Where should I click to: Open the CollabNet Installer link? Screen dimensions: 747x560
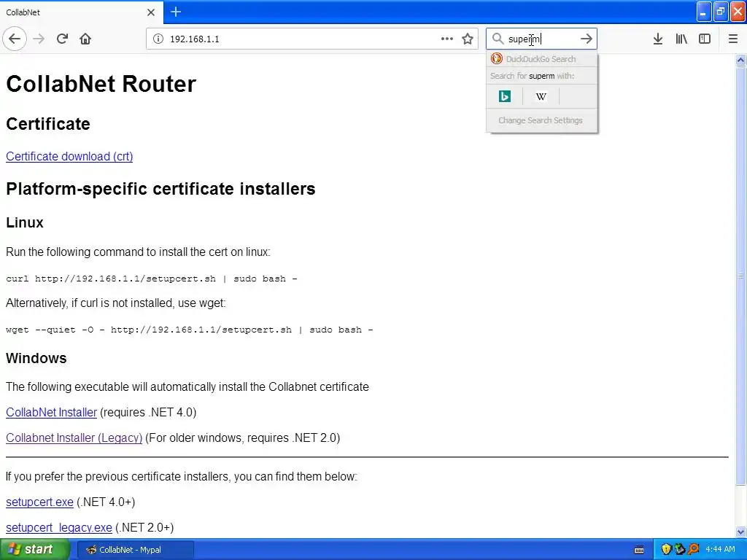(x=52, y=413)
